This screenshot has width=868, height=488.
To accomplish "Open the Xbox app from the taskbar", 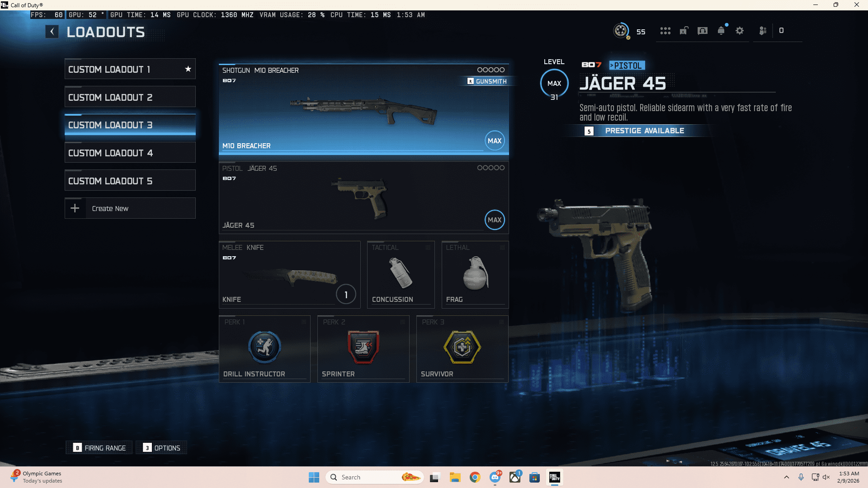I will pos(515,477).
